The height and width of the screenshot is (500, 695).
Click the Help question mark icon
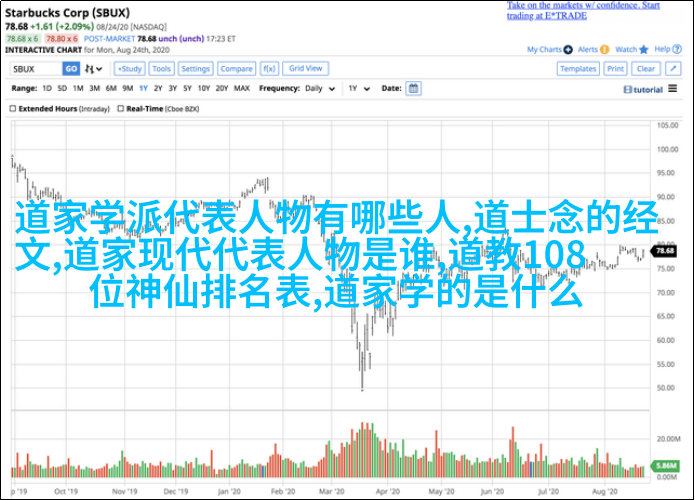(x=677, y=49)
